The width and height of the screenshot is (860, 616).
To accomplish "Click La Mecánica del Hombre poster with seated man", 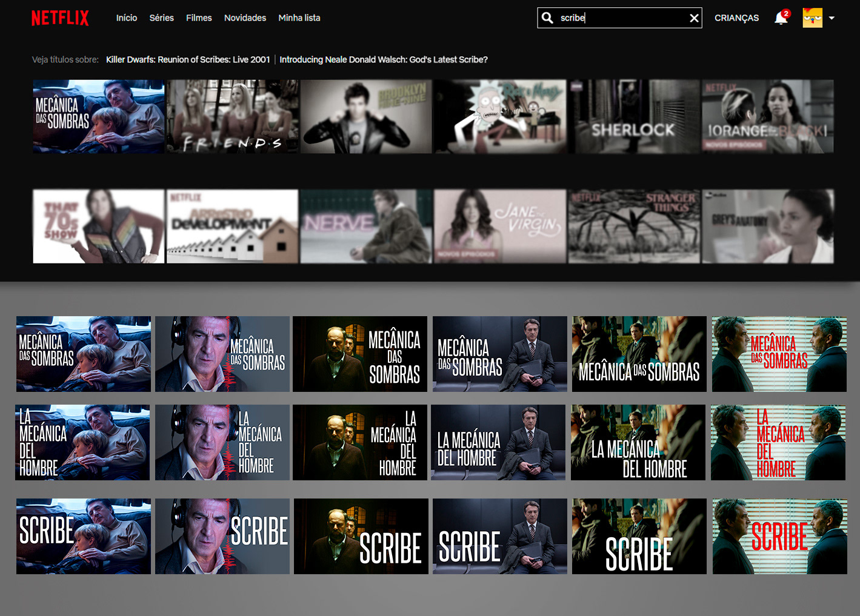I will point(498,442).
